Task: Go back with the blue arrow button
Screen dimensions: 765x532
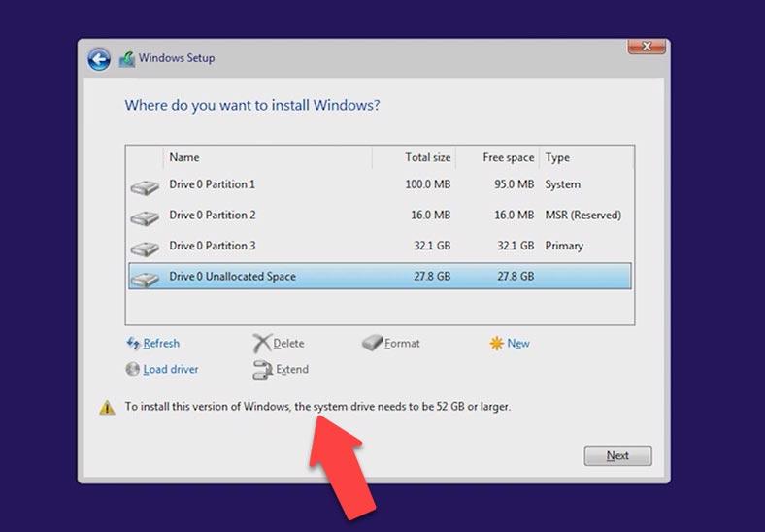Action: [99, 59]
